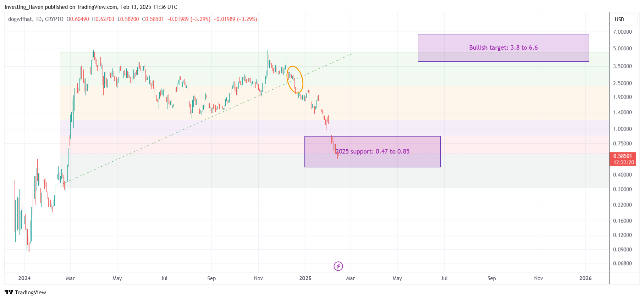Click the TradingView logo at bottom left
Viewport: 644px width, 300px height.
[x=25, y=292]
